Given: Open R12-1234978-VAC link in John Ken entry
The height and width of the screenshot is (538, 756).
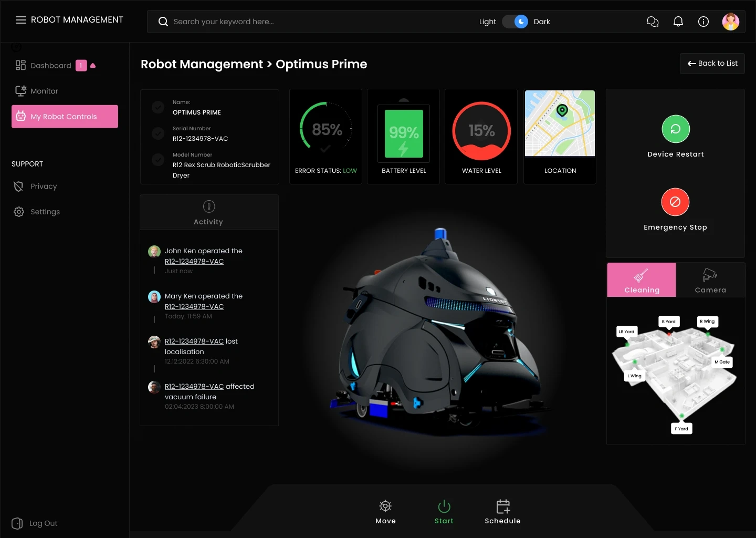Looking at the screenshot, I should (x=194, y=262).
